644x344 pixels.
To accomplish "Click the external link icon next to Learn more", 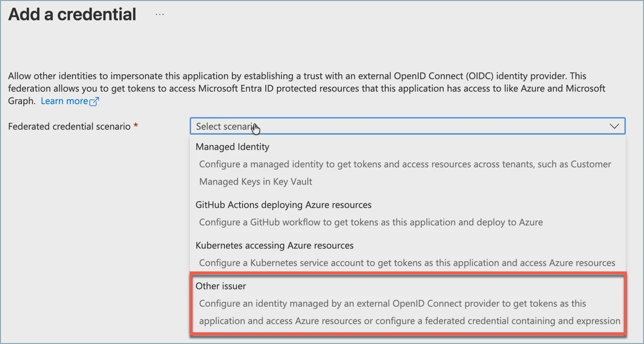I will [x=93, y=101].
